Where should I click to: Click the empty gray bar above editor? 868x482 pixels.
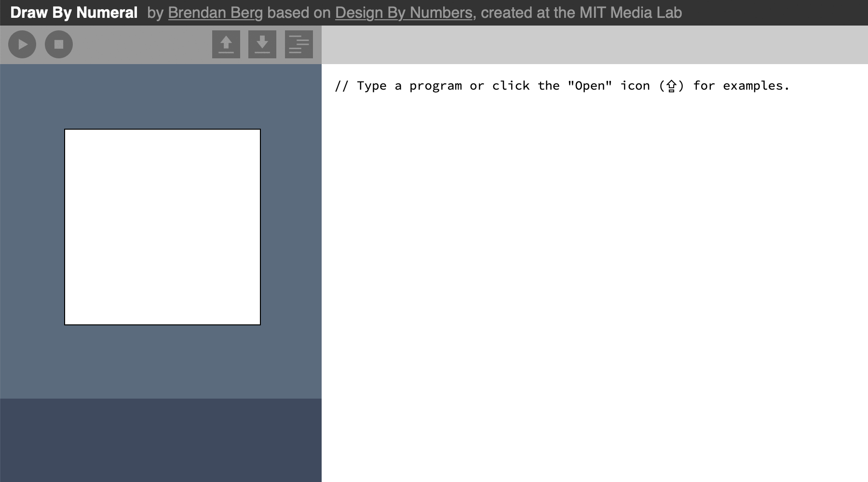coord(594,45)
